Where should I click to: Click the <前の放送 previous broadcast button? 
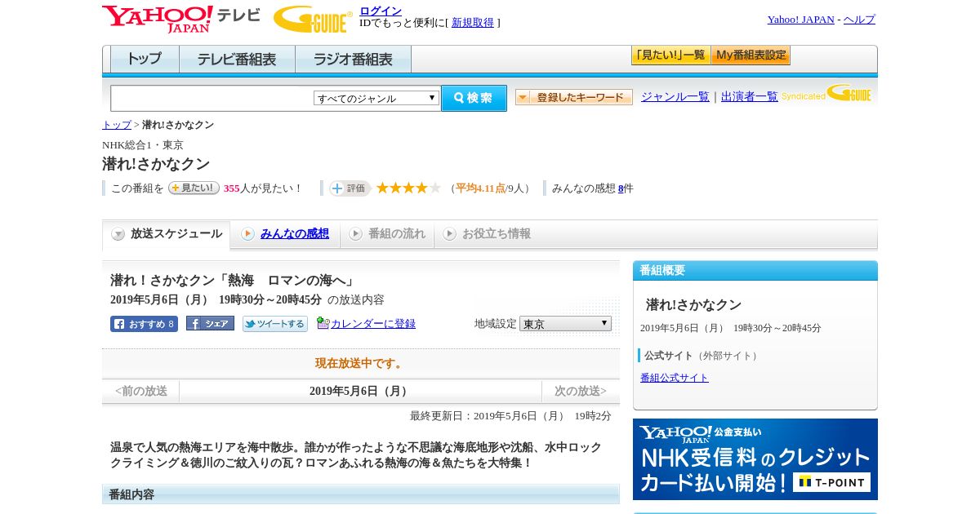tap(140, 392)
